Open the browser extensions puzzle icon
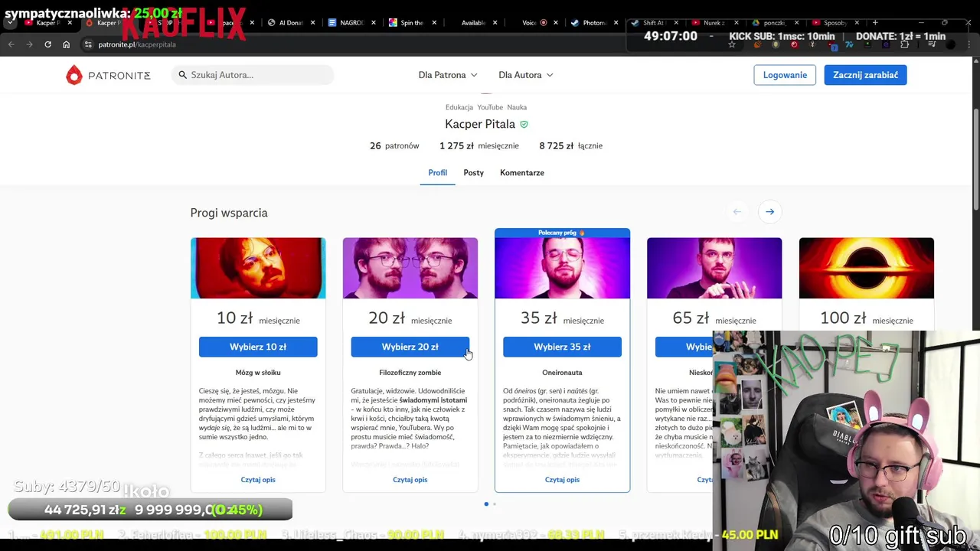The image size is (980, 551). point(905,44)
